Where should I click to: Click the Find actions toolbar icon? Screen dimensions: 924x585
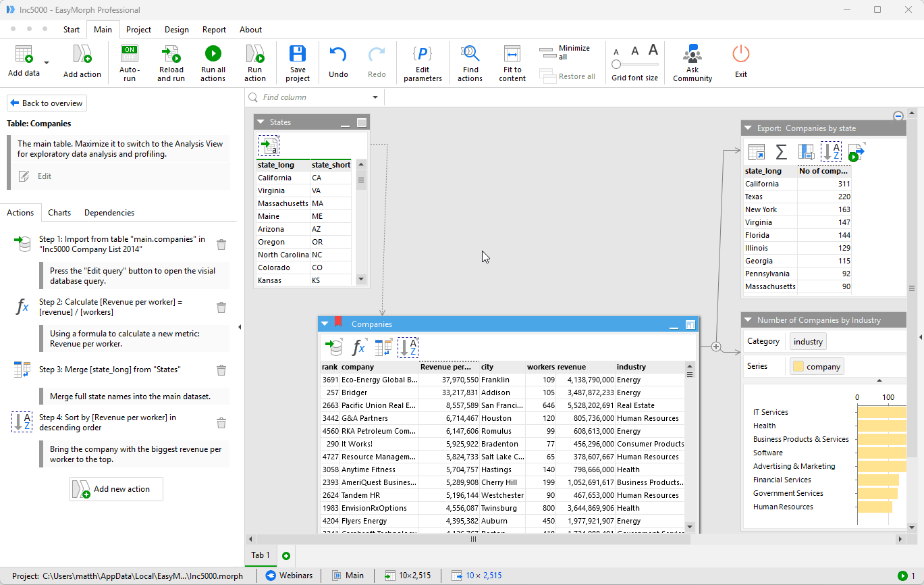tap(470, 62)
